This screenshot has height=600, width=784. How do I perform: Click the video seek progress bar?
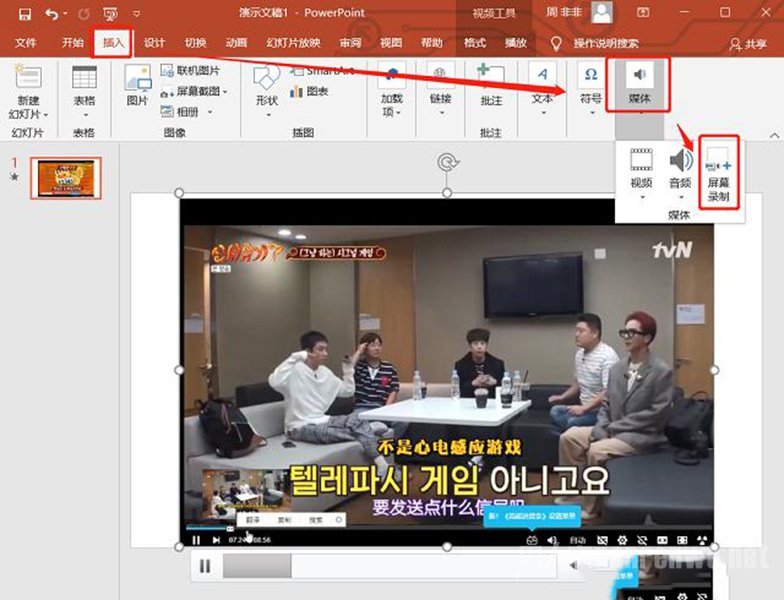pos(390,566)
